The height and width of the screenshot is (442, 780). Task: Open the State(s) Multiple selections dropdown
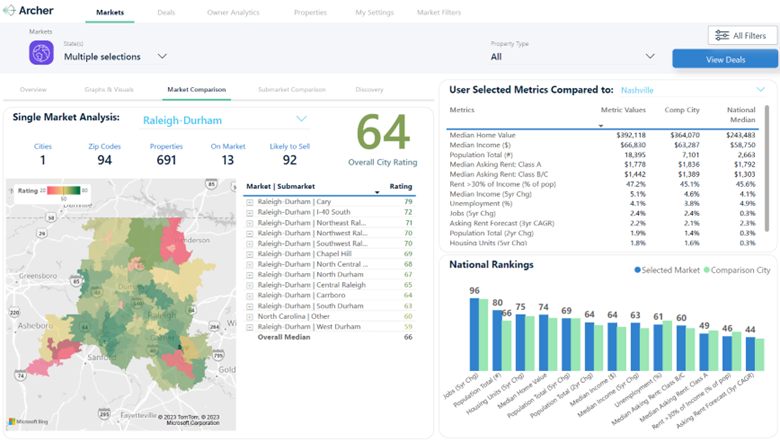pos(115,57)
